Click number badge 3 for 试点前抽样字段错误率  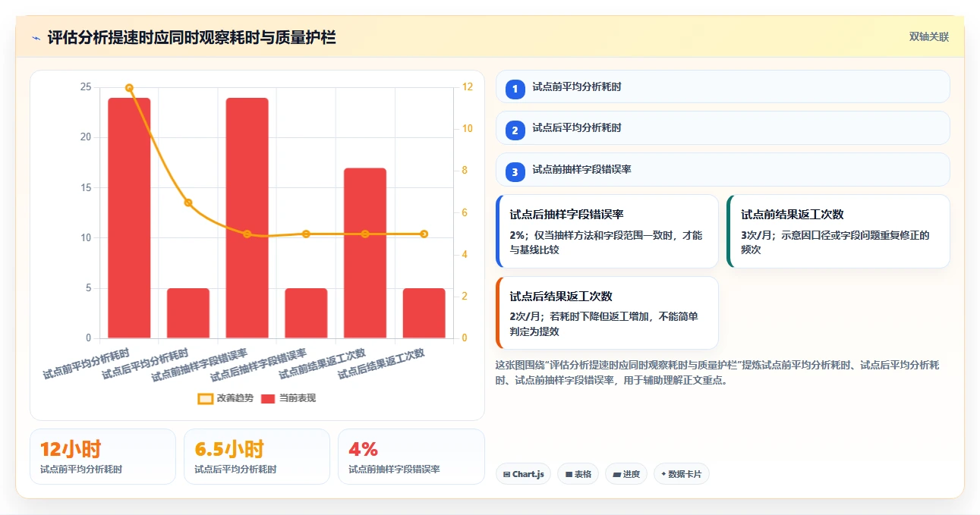pos(515,172)
